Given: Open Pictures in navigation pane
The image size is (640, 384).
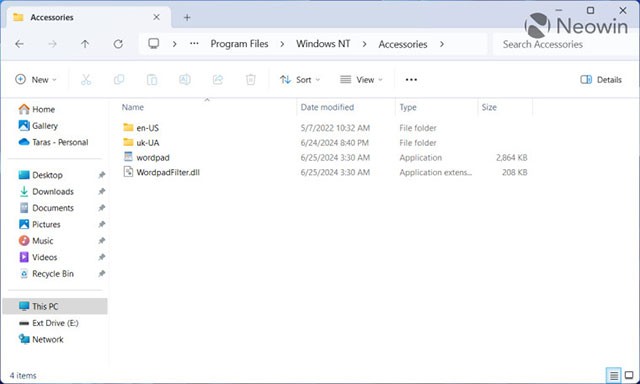Looking at the screenshot, I should coord(40,224).
